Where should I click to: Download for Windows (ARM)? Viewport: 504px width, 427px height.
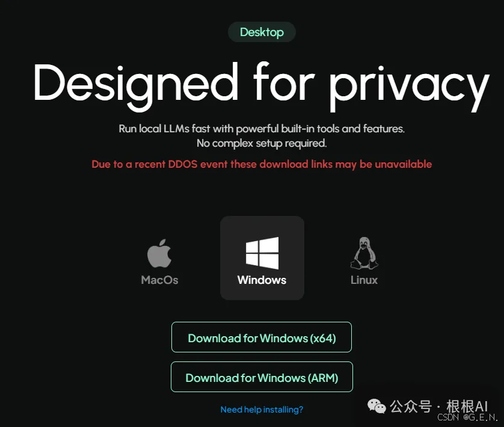point(262,377)
